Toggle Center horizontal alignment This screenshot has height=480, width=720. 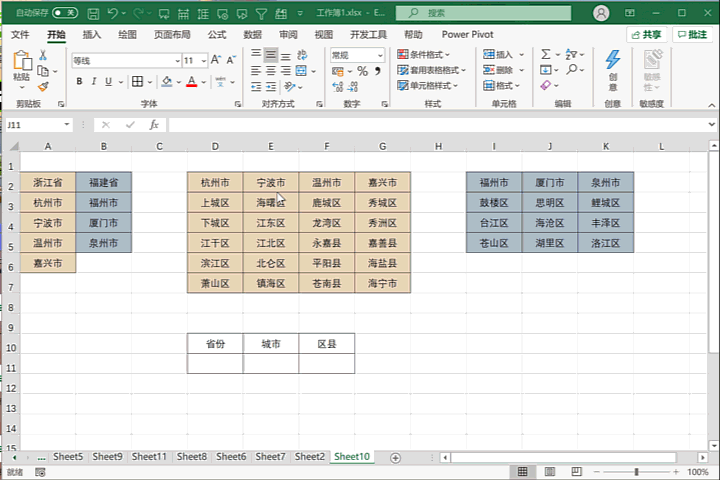pyautogui.click(x=271, y=71)
